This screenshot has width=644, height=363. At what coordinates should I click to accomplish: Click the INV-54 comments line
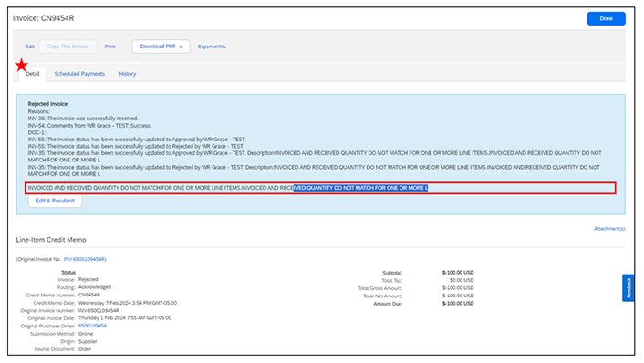pyautogui.click(x=88, y=126)
